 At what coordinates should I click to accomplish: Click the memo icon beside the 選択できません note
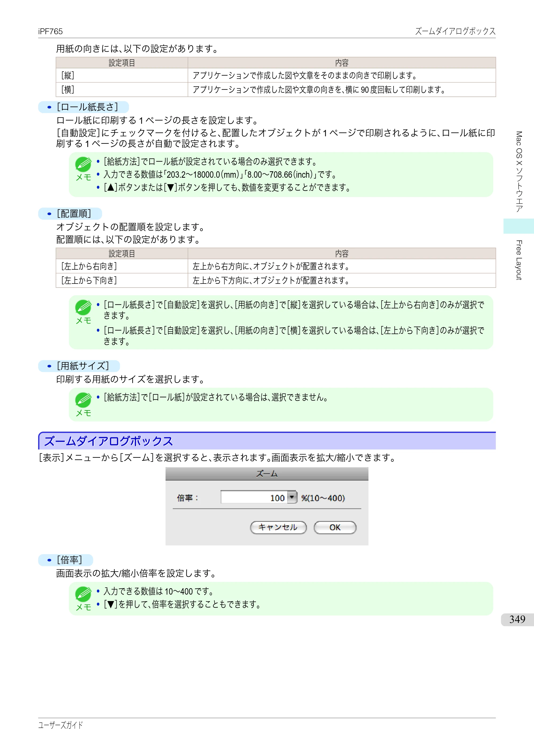(83, 400)
